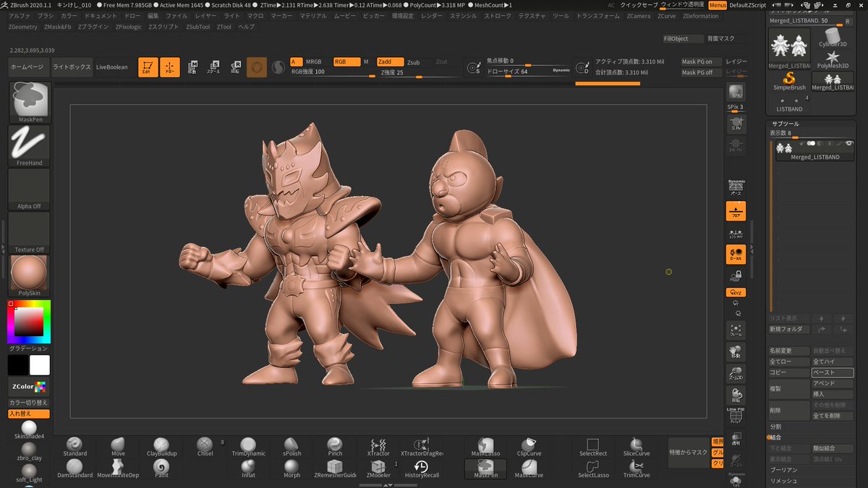Toggle Dynamic perspective button

click(736, 187)
